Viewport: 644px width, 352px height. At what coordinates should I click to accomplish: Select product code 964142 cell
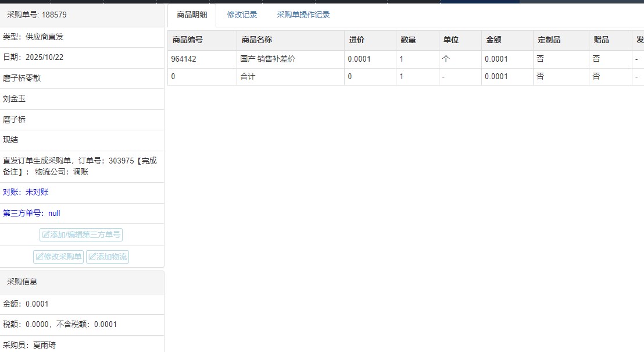(183, 59)
